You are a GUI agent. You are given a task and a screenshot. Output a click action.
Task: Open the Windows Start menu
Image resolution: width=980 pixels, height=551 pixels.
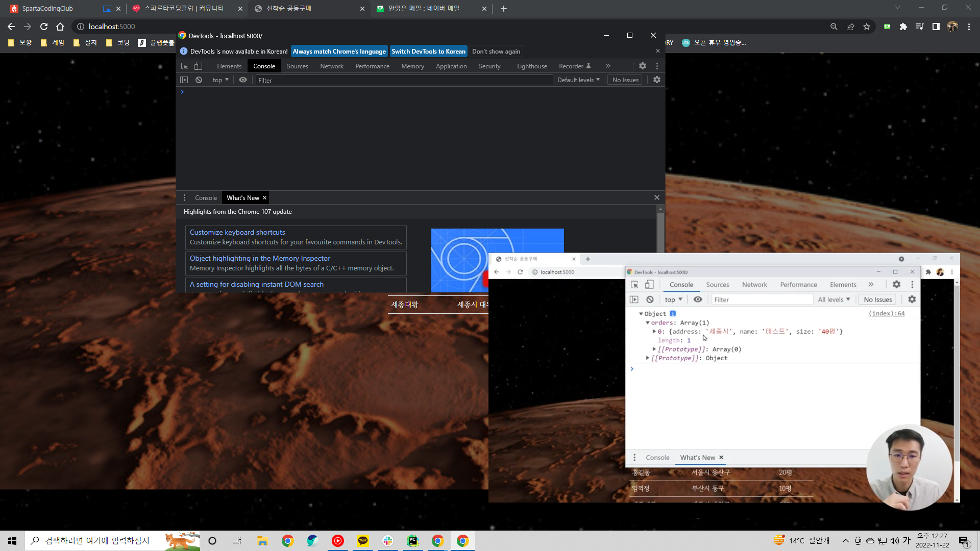12,541
